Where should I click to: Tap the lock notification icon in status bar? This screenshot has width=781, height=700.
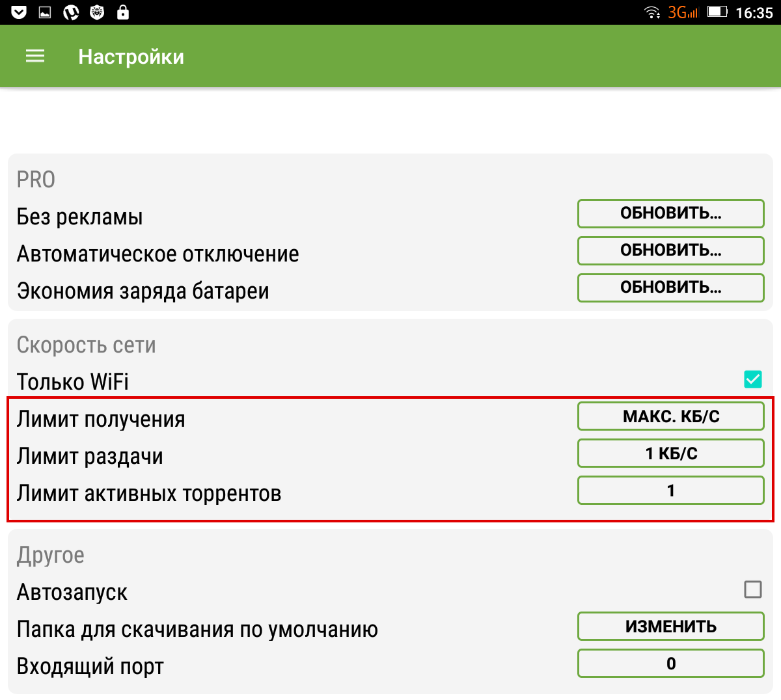123,12
